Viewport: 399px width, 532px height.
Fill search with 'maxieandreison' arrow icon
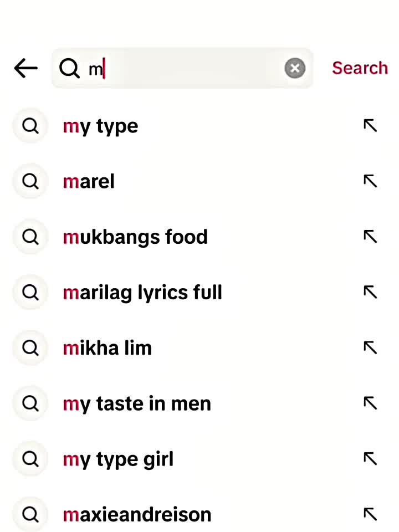[370, 514]
